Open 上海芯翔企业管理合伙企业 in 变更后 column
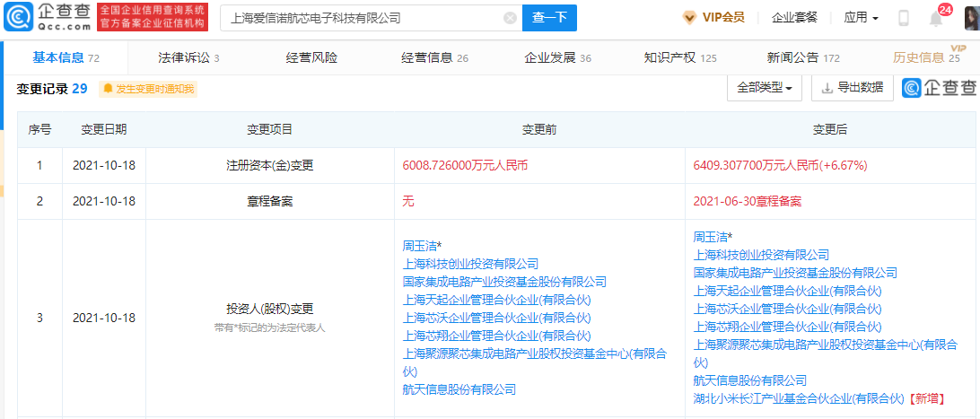Viewport: 980px width, 419px height. coord(787,327)
